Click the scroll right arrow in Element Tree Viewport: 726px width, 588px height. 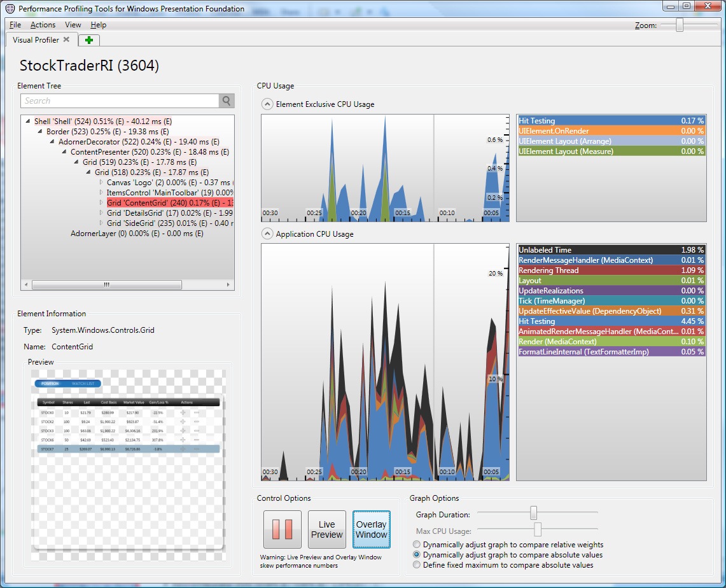tap(228, 284)
